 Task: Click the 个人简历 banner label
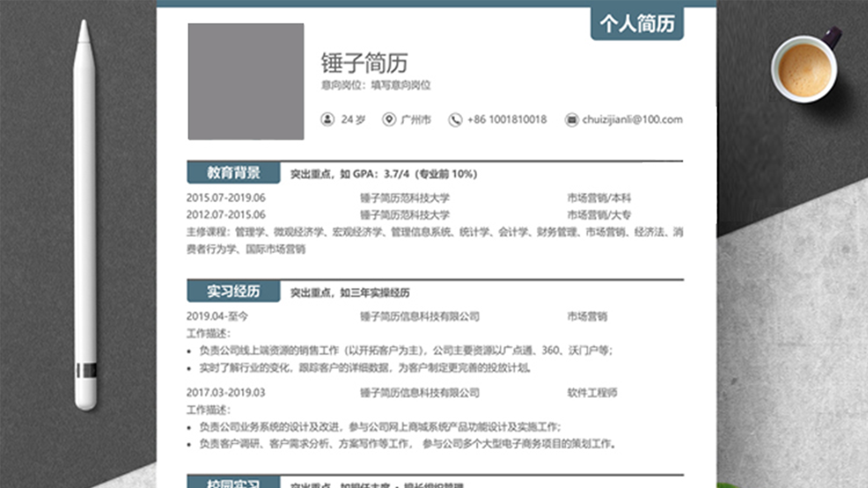(637, 23)
